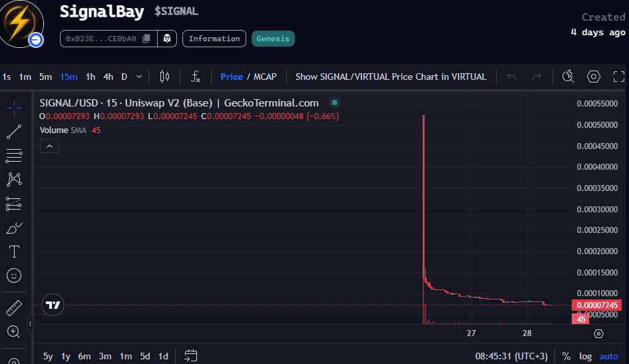Image resolution: width=629 pixels, height=364 pixels.
Task: Collapse the indicator legend chevron
Action: pos(49,146)
